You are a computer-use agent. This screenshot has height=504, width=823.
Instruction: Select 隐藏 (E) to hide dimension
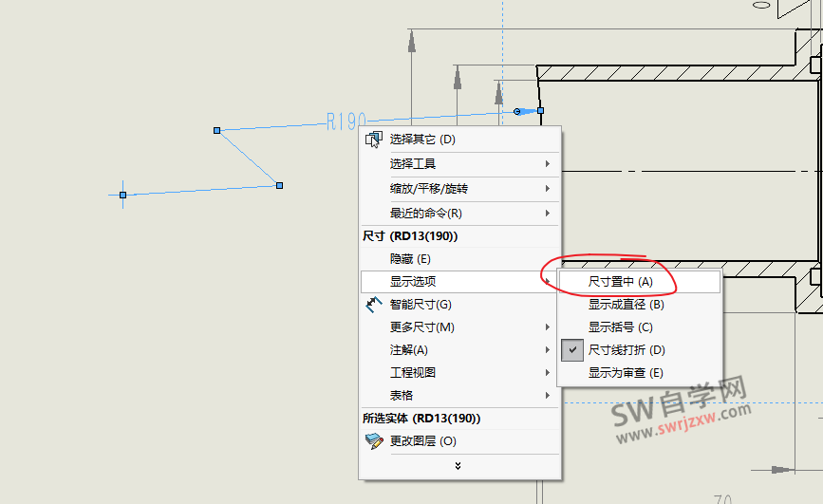pyautogui.click(x=459, y=259)
